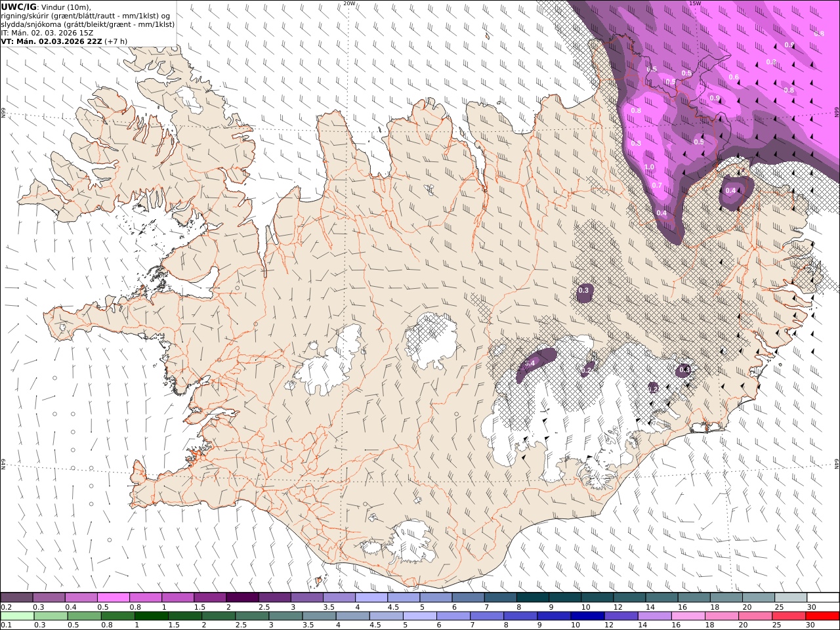Click the 1.5 swatch in the upper snow scale
Image resolution: width=840 pixels, height=630 pixels.
point(210,597)
